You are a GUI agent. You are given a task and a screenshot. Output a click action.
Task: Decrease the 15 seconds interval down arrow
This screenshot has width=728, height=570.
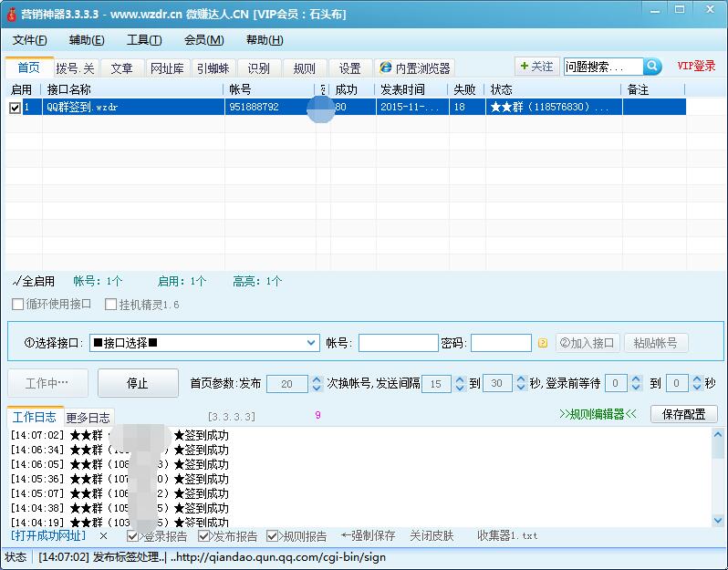point(460,388)
